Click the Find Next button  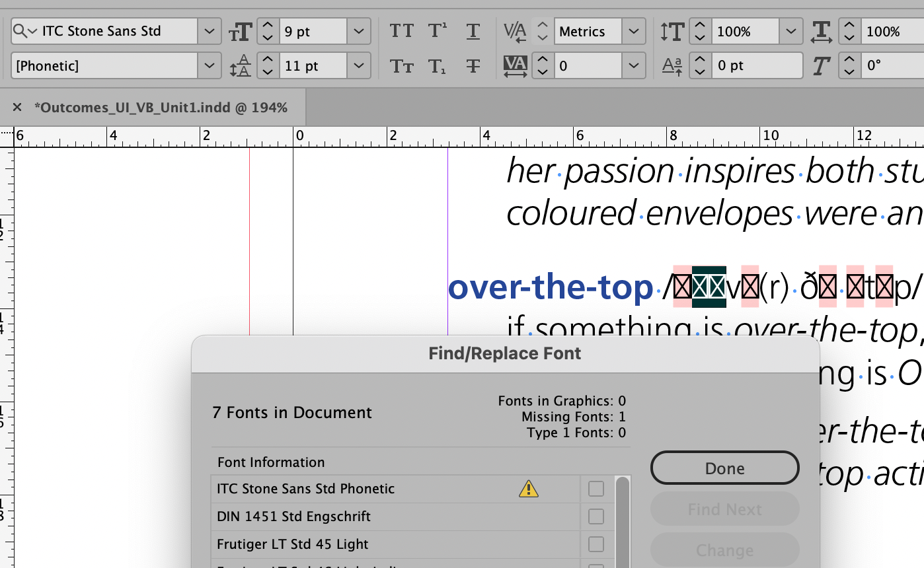pyautogui.click(x=724, y=509)
